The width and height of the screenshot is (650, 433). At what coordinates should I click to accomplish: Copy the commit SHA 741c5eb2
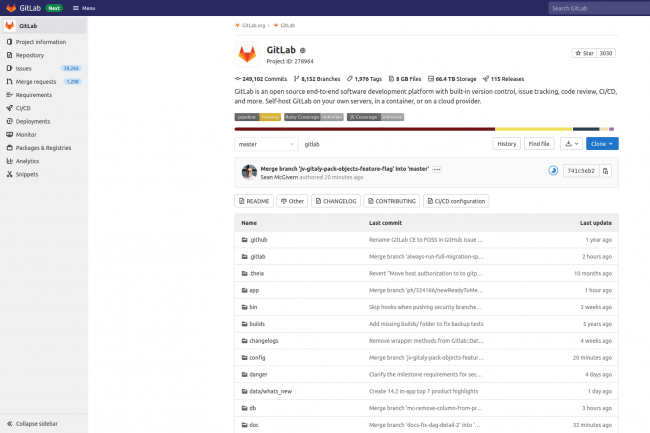(605, 171)
